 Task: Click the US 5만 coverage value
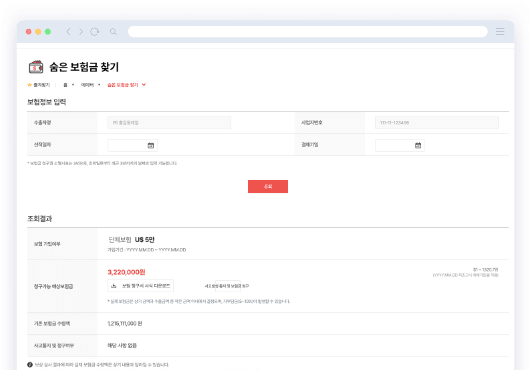tap(145, 240)
